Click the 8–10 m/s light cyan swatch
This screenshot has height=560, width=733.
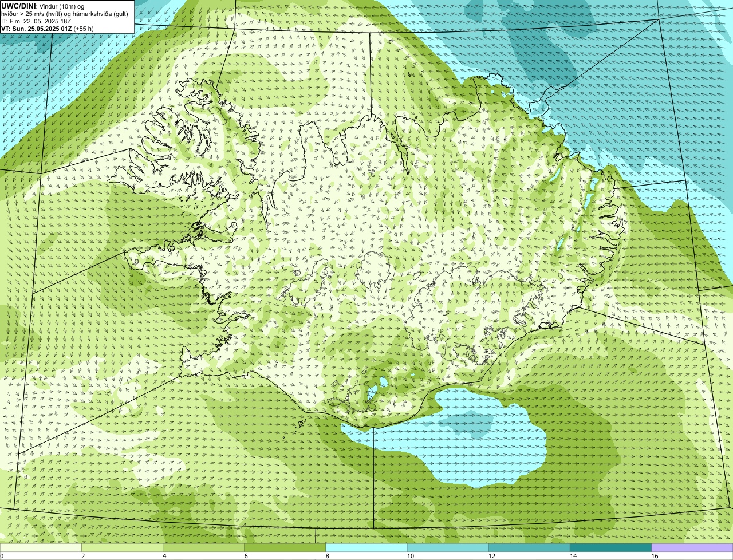(366, 547)
